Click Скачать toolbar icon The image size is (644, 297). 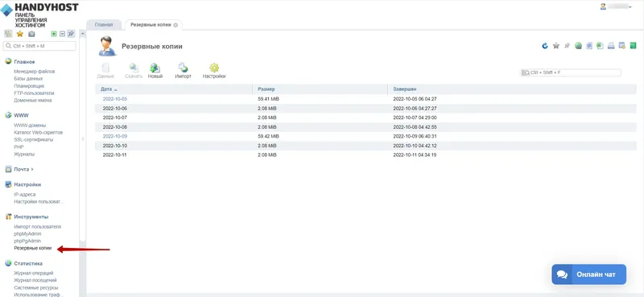click(x=134, y=71)
